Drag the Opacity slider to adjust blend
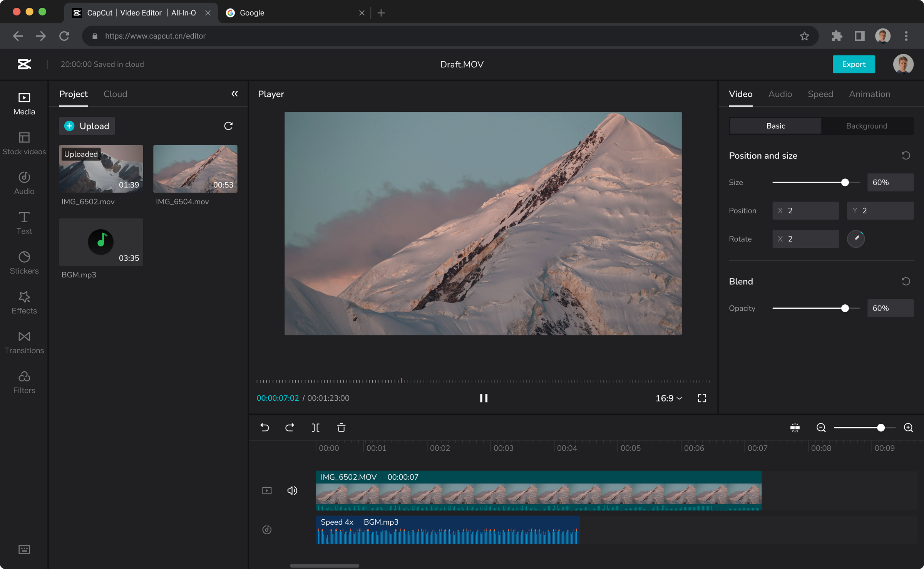Image resolution: width=924 pixels, height=569 pixels. (x=845, y=308)
